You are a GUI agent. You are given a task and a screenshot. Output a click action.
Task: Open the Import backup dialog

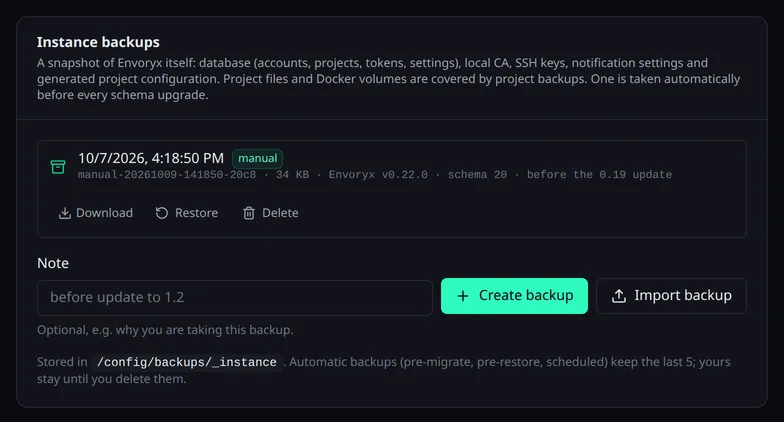[x=671, y=296]
